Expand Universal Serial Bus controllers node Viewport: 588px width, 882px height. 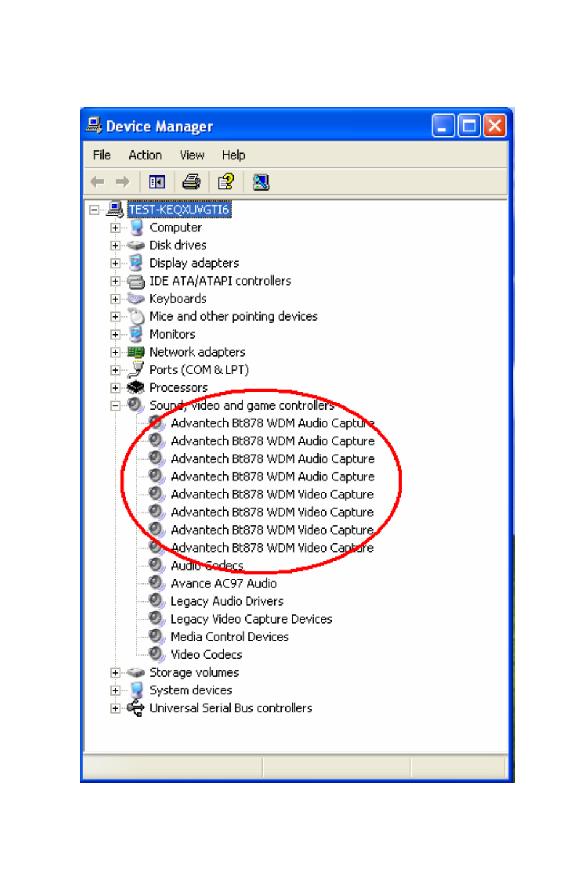(115, 709)
